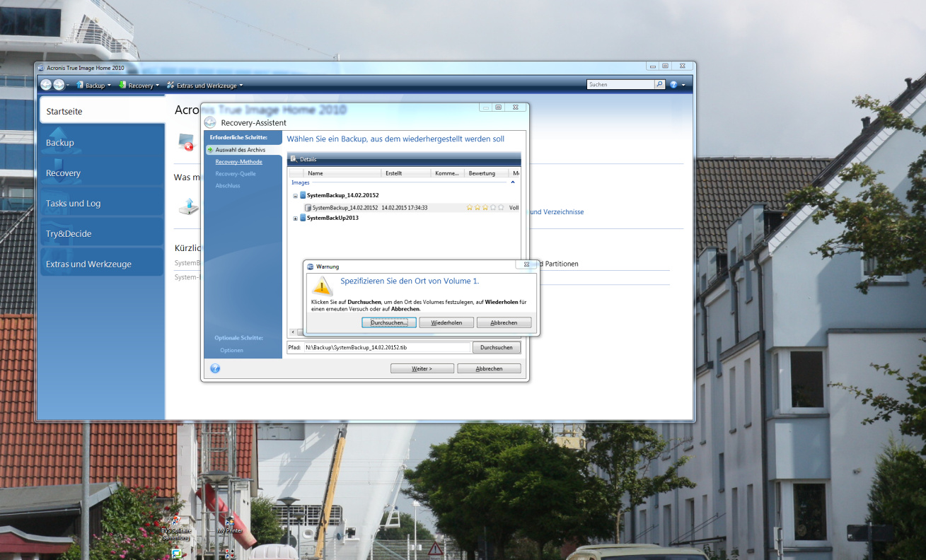
Task: Click the Abschluss step
Action: pyautogui.click(x=228, y=185)
